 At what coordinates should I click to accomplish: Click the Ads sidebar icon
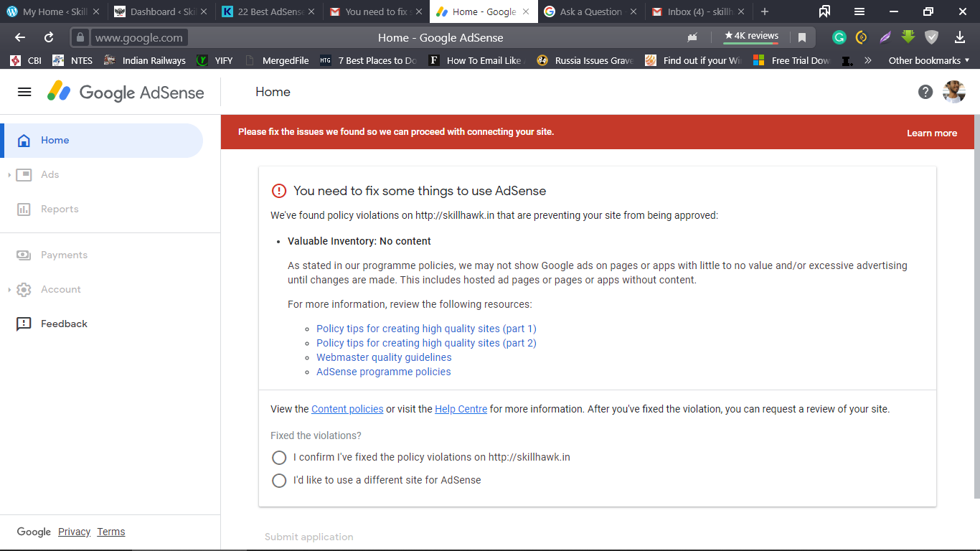[24, 175]
